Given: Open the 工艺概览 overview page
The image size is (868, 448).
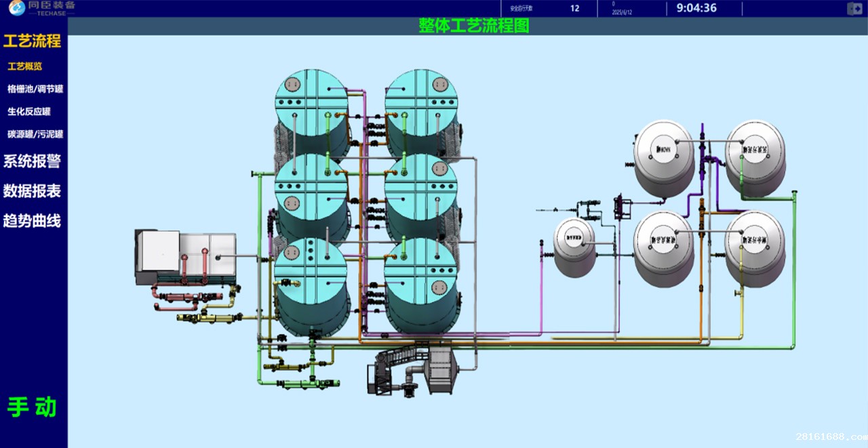Looking at the screenshot, I should coord(25,66).
